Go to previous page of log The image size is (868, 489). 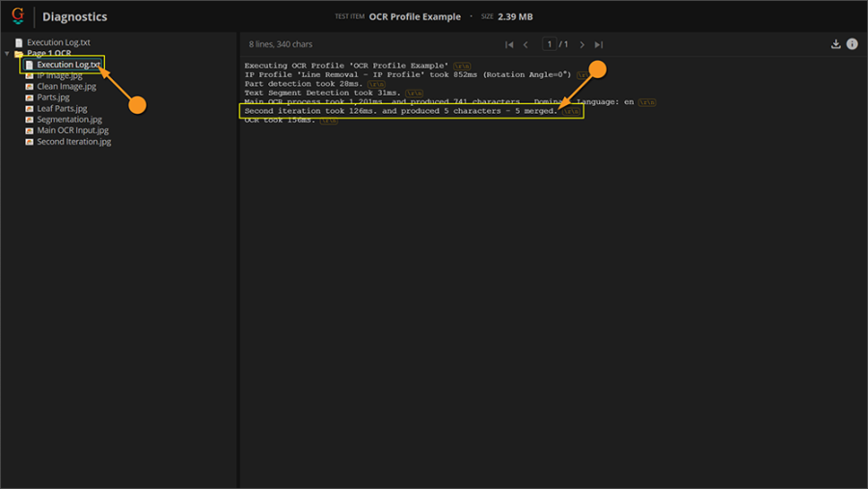pyautogui.click(x=526, y=44)
